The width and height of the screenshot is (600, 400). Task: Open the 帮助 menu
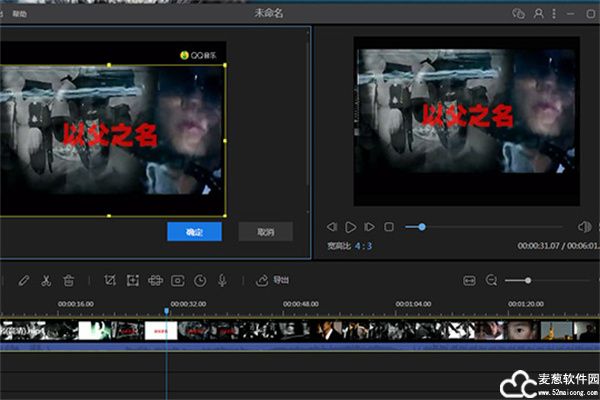click(x=21, y=14)
